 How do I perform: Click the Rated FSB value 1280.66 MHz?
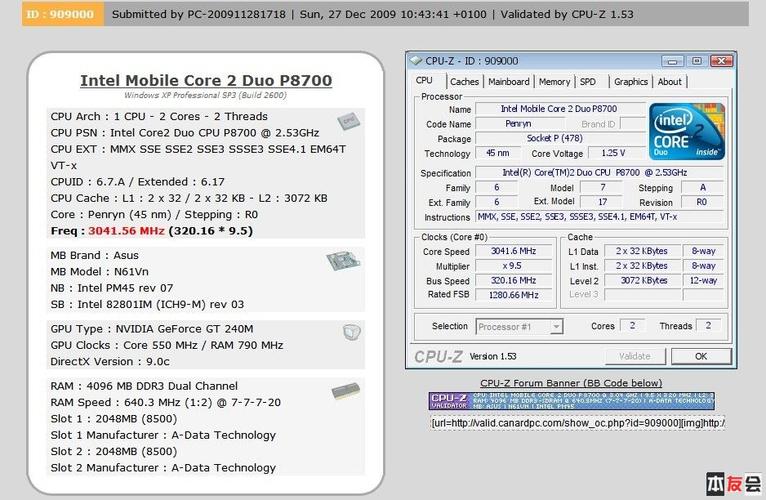(513, 295)
